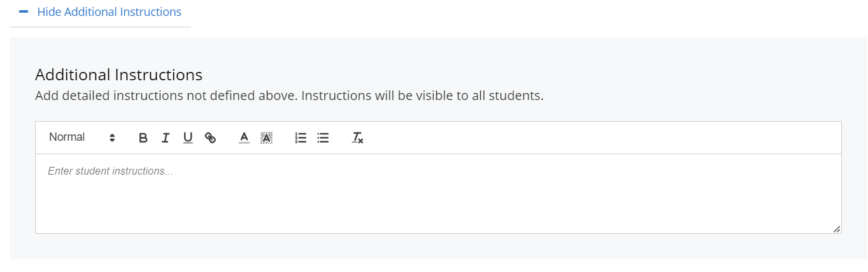Click the text area resize handle corner
The height and width of the screenshot is (272, 868).
point(836,229)
